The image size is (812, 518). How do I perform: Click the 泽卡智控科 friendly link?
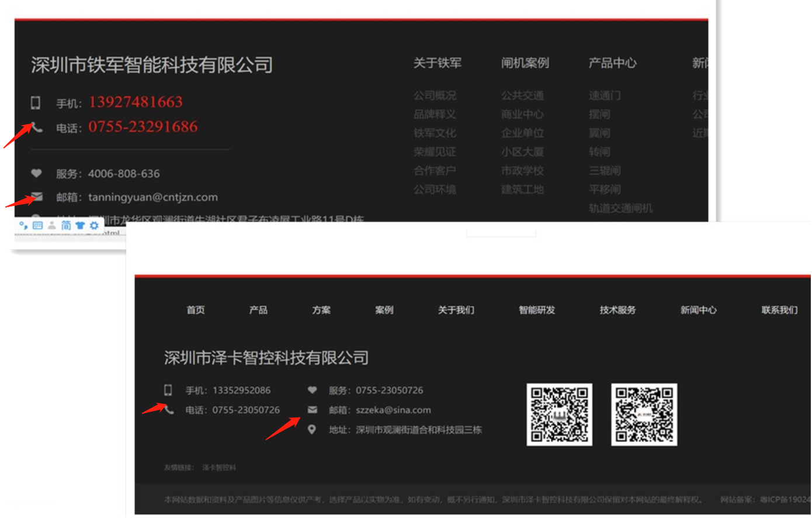(219, 468)
